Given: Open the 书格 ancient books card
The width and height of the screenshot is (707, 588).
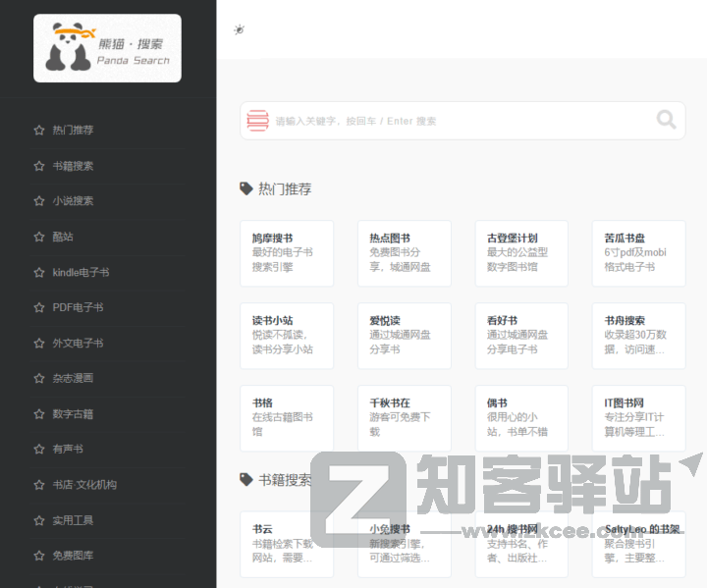Looking at the screenshot, I should [x=287, y=418].
